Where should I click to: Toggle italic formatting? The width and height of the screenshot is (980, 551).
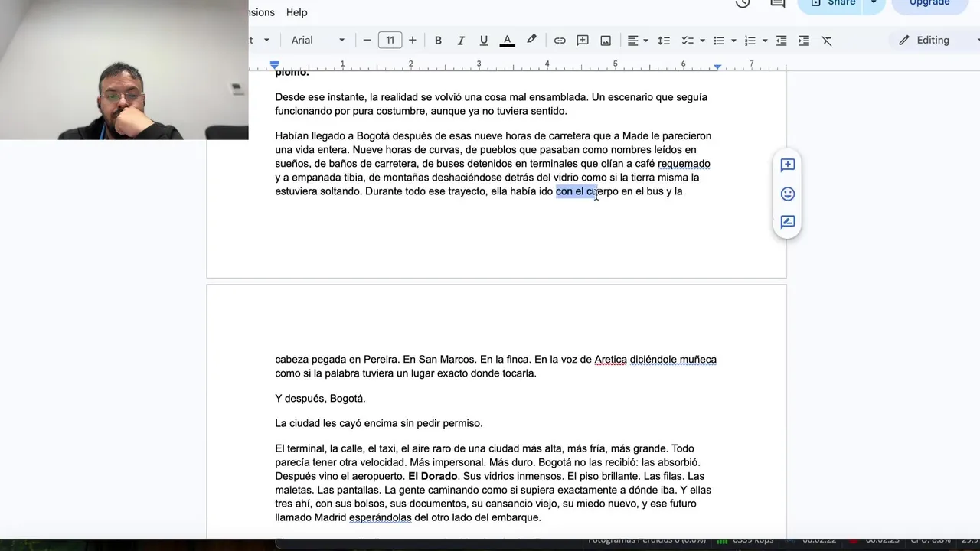click(461, 41)
